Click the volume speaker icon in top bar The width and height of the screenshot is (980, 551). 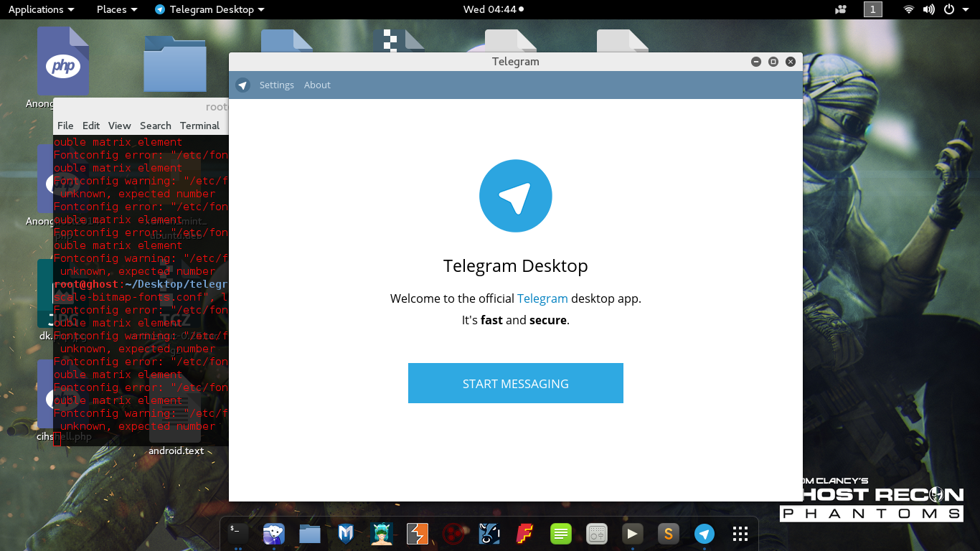[929, 9]
